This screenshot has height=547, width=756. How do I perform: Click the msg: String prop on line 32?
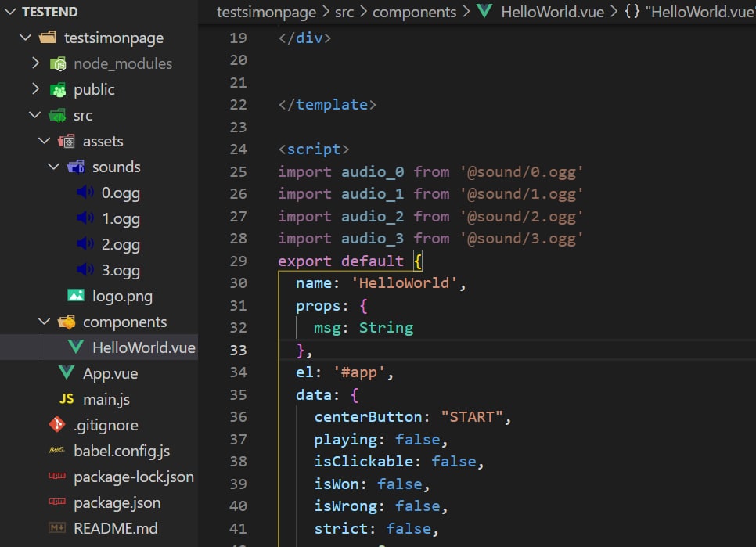click(x=364, y=328)
